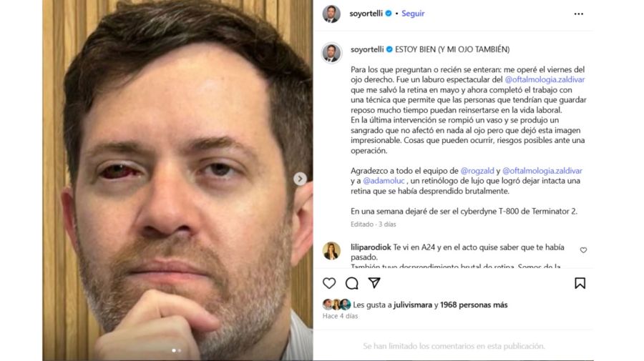
Task: Open julivismara profile from likes line
Action: pyautogui.click(x=413, y=305)
